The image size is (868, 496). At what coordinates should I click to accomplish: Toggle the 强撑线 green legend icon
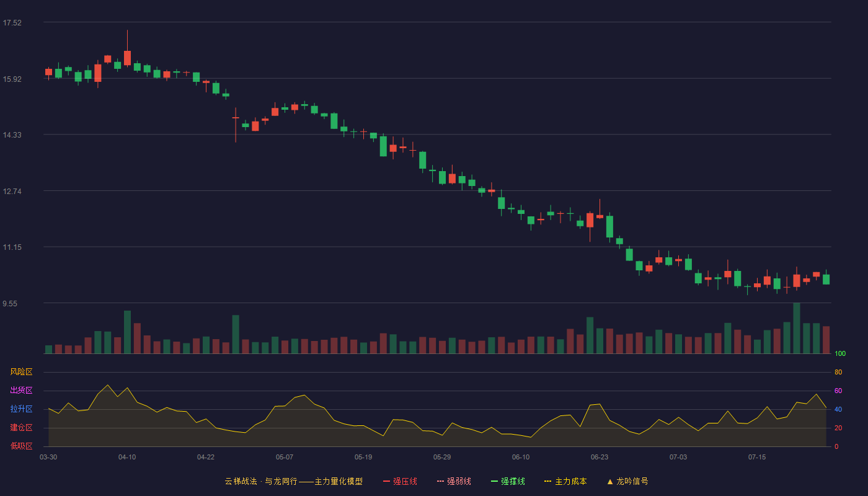coord(494,481)
